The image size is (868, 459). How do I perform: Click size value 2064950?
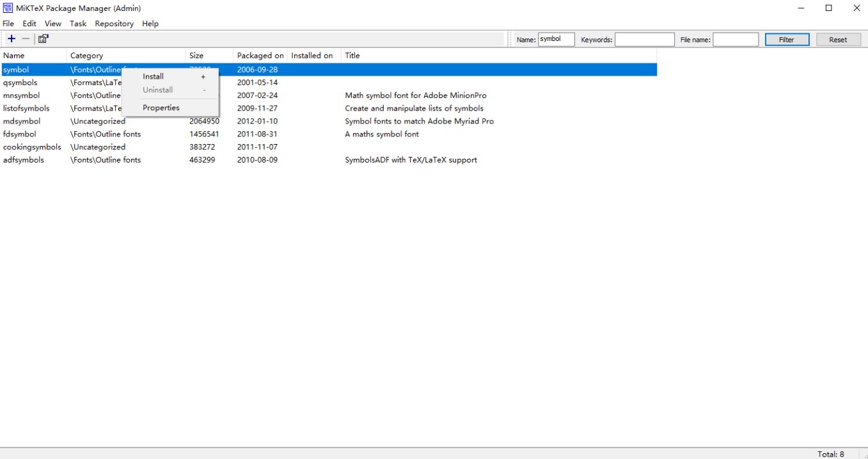[x=204, y=121]
